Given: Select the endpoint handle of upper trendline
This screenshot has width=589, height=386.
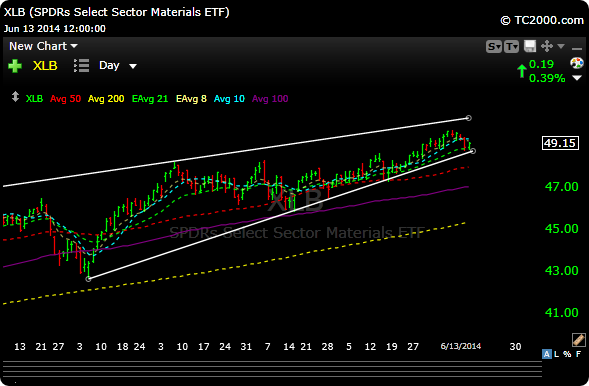Looking at the screenshot, I should [x=468, y=118].
